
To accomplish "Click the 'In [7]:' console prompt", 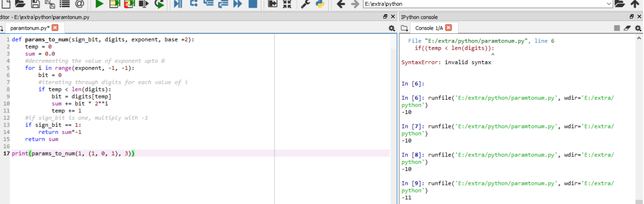I will point(413,126).
